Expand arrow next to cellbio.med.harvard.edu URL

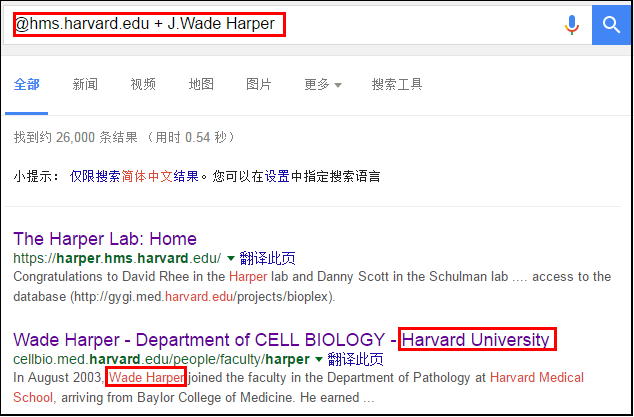tap(319, 359)
